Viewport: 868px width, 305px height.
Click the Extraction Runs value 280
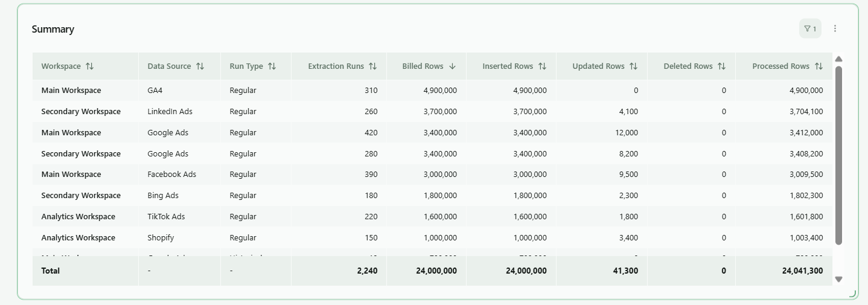(x=371, y=154)
